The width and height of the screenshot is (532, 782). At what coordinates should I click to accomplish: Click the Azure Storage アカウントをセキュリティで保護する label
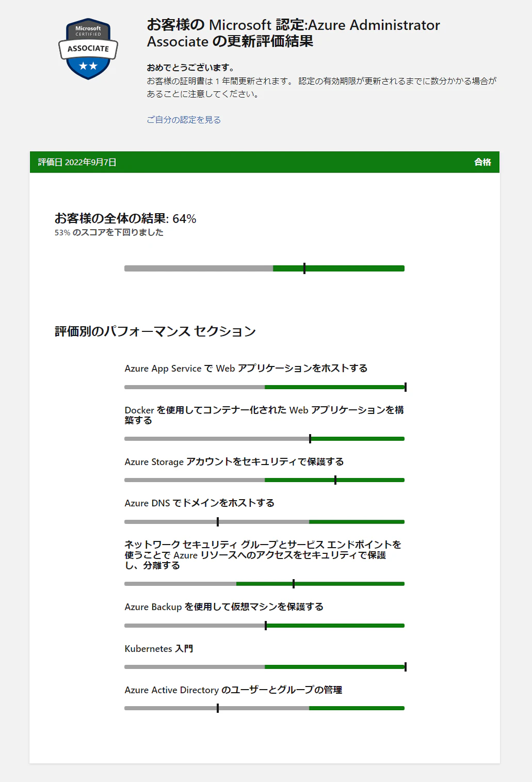click(234, 461)
